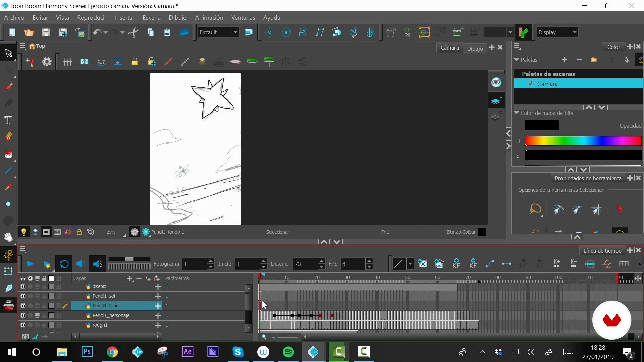Viewport: 644px width, 362px height.
Task: Open the Archivo menu
Action: [14, 18]
